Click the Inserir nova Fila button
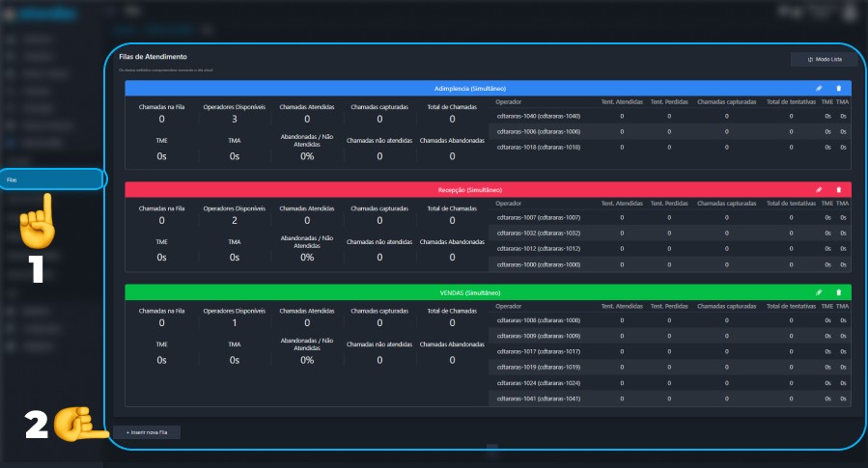The image size is (868, 468). coord(147,432)
